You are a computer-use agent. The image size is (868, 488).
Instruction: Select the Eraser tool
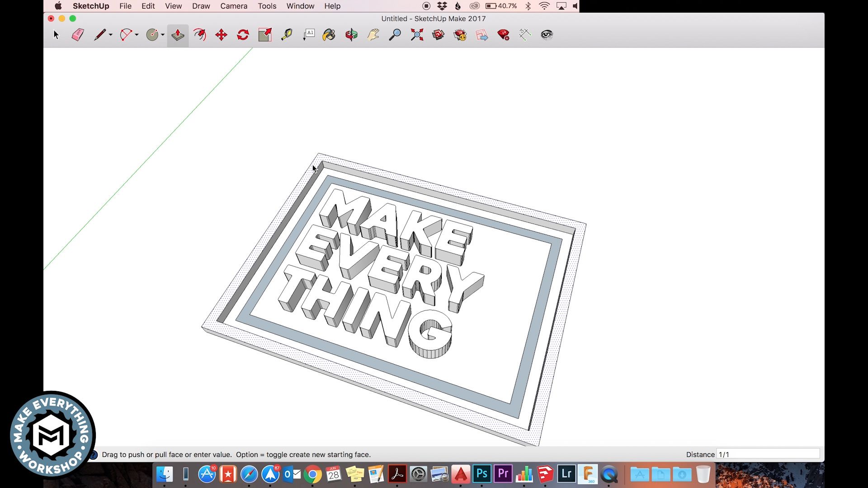click(77, 34)
